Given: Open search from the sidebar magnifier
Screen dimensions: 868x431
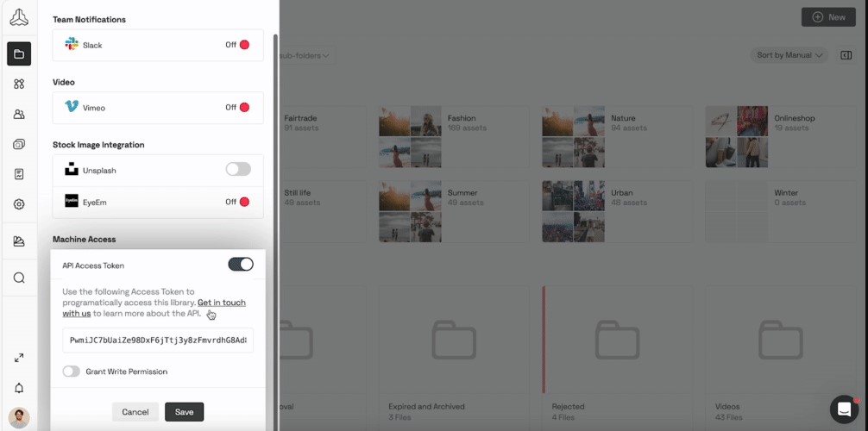Looking at the screenshot, I should coord(19,278).
